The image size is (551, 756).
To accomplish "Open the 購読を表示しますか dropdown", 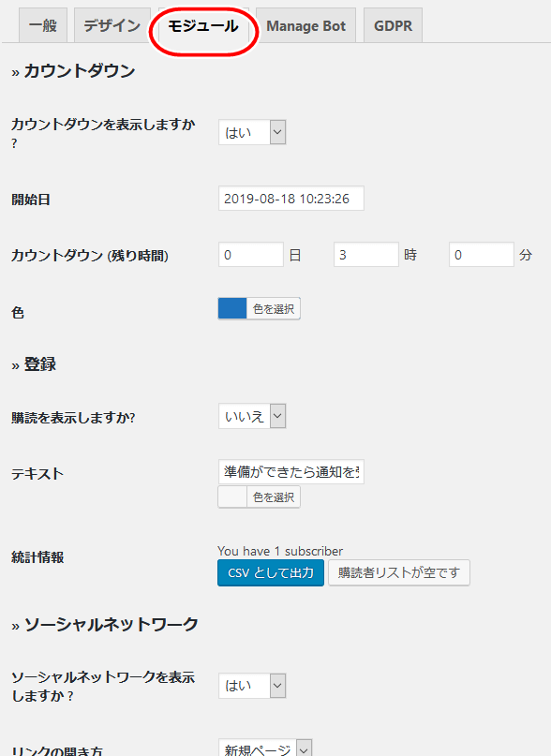I will tap(252, 416).
